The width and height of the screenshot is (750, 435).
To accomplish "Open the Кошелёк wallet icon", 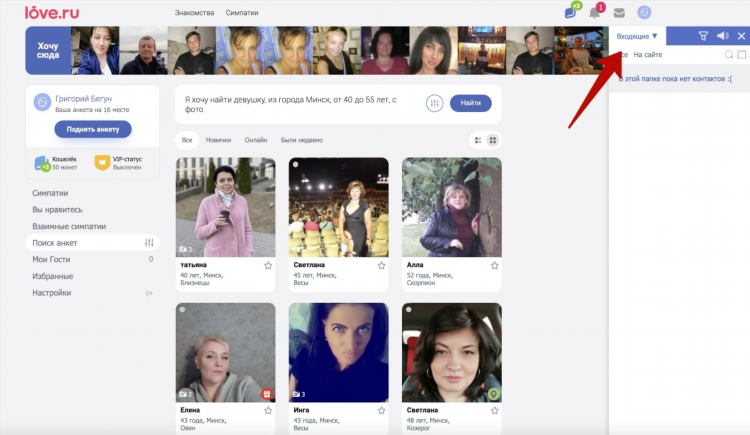I will point(42,163).
